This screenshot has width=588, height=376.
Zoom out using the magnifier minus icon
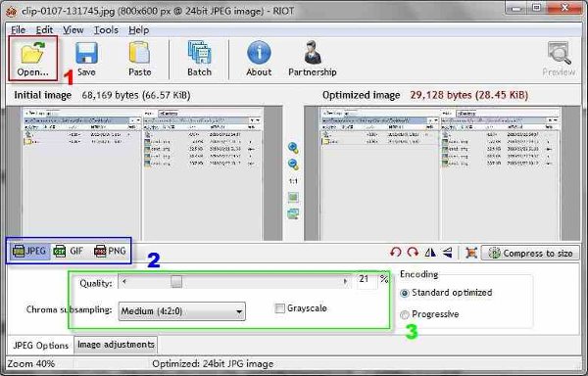(x=293, y=164)
